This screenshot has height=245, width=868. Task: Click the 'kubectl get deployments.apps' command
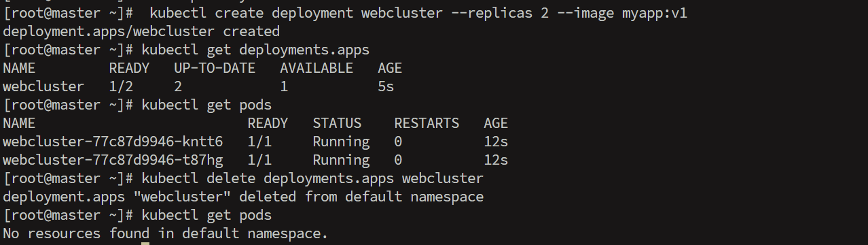(x=255, y=50)
